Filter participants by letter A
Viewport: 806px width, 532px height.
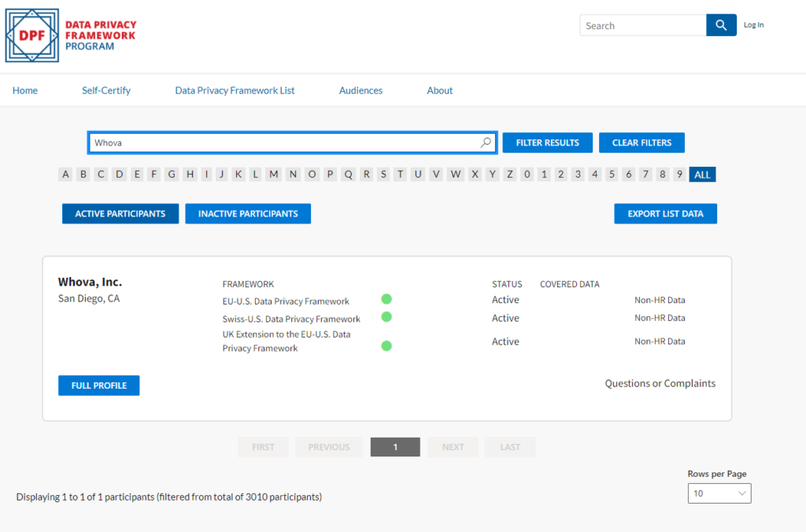[65, 175]
